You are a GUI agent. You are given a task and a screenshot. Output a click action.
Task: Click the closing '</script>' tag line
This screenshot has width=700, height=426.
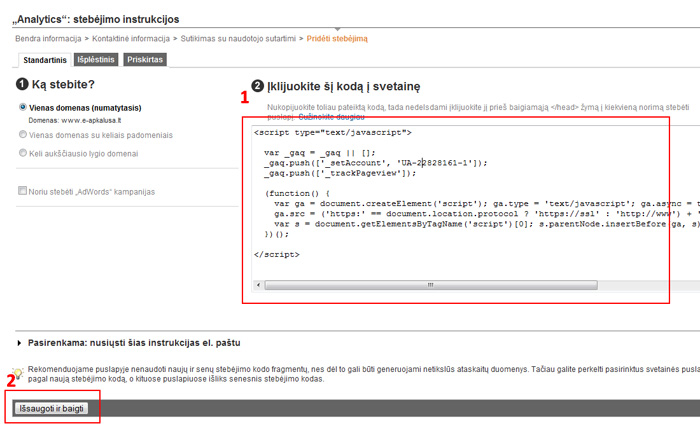277,255
